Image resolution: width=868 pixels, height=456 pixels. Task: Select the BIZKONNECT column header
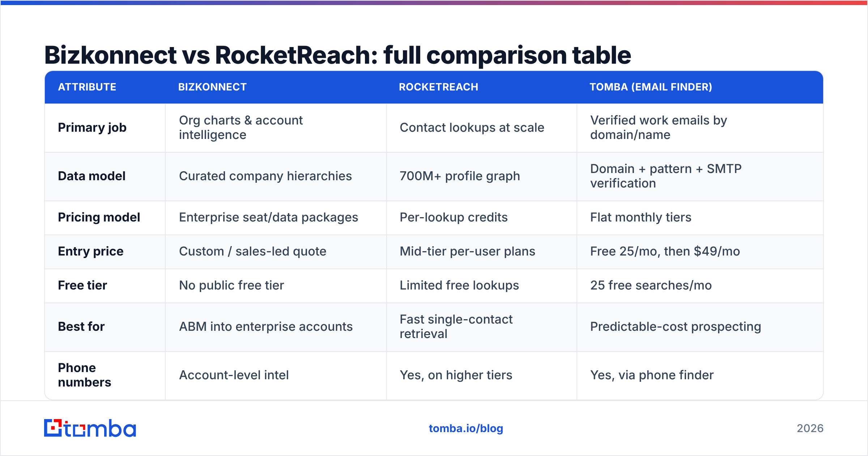coord(212,87)
